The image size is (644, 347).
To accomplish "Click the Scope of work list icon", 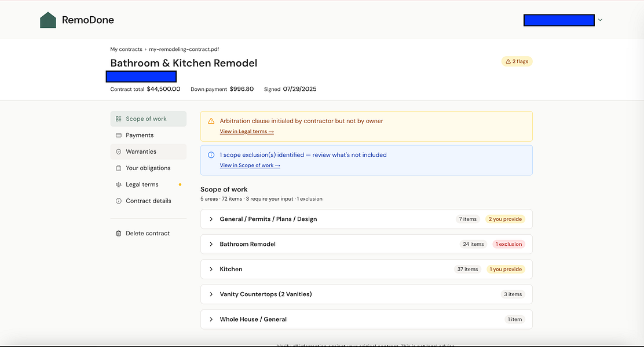I will tap(118, 119).
